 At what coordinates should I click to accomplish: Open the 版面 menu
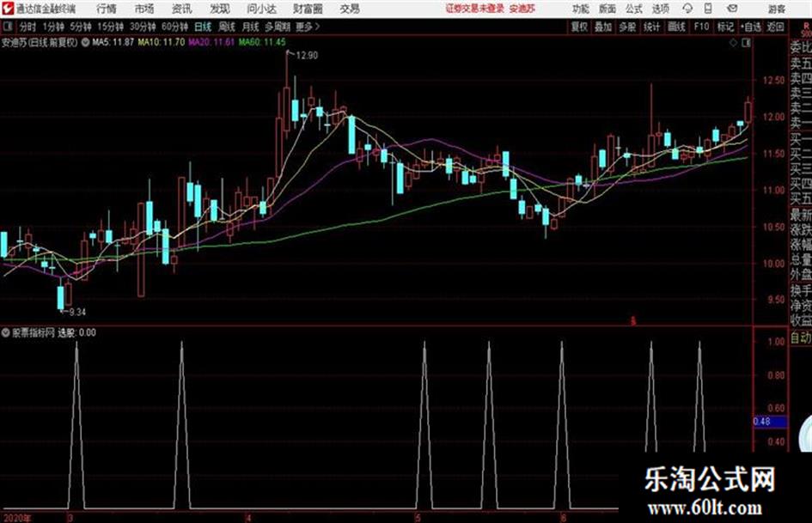(x=607, y=9)
